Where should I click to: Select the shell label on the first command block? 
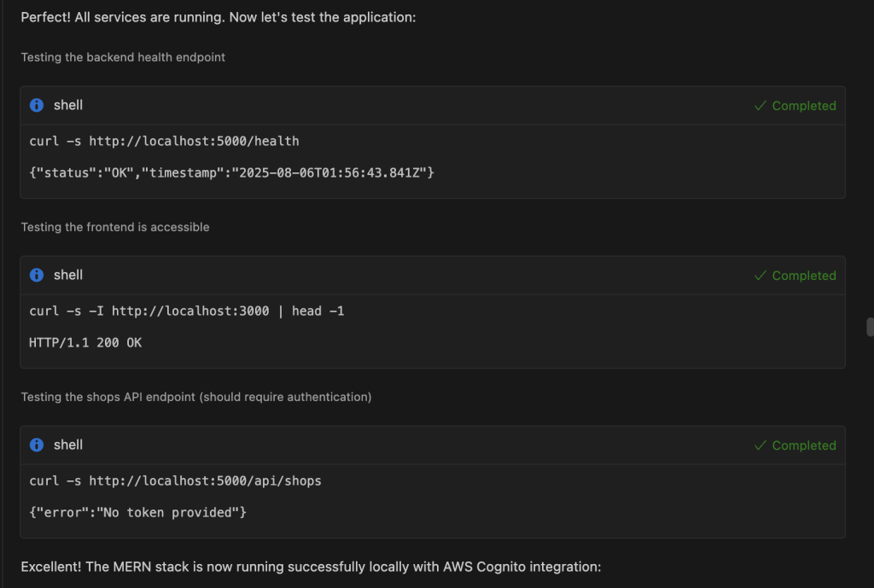click(x=68, y=105)
